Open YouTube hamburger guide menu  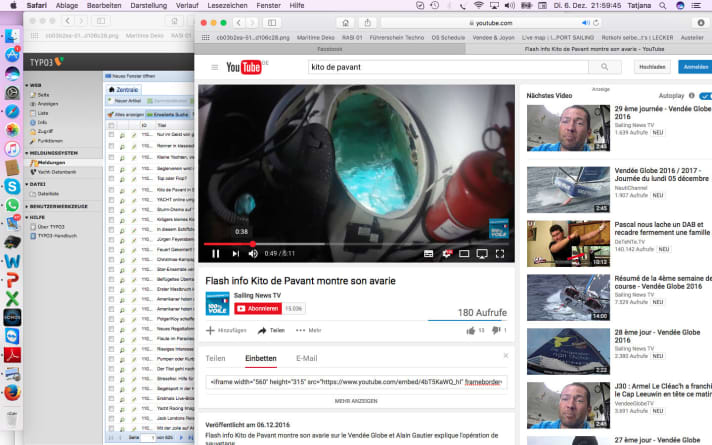pyautogui.click(x=215, y=67)
